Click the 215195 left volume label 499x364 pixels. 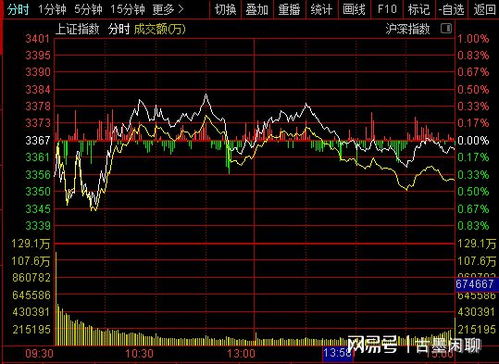tap(31, 329)
